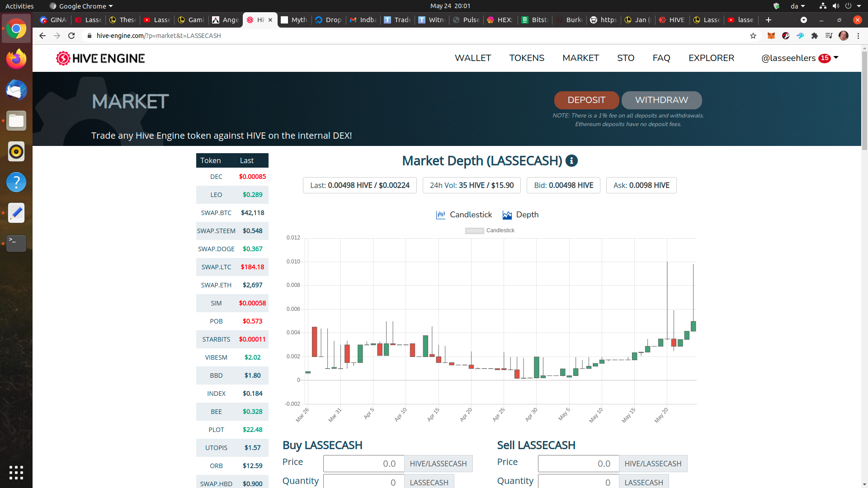The width and height of the screenshot is (868, 488).
Task: Focus the Buy LASSECASH quantity field
Action: tap(363, 482)
